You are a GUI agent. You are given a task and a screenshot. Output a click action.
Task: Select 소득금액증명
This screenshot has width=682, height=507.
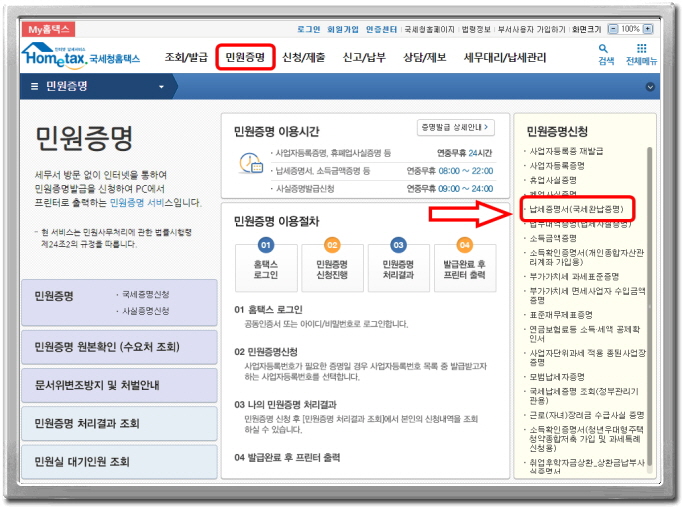pos(553,238)
